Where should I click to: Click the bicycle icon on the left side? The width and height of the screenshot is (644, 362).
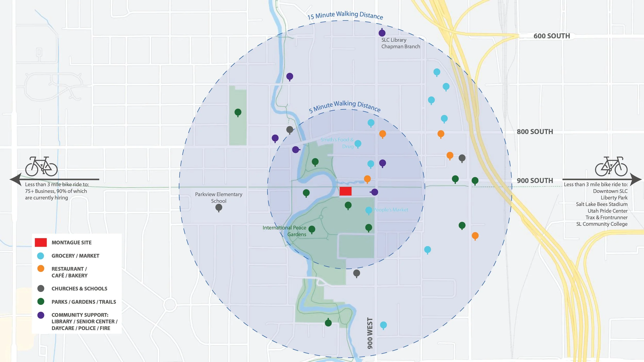coord(41,167)
